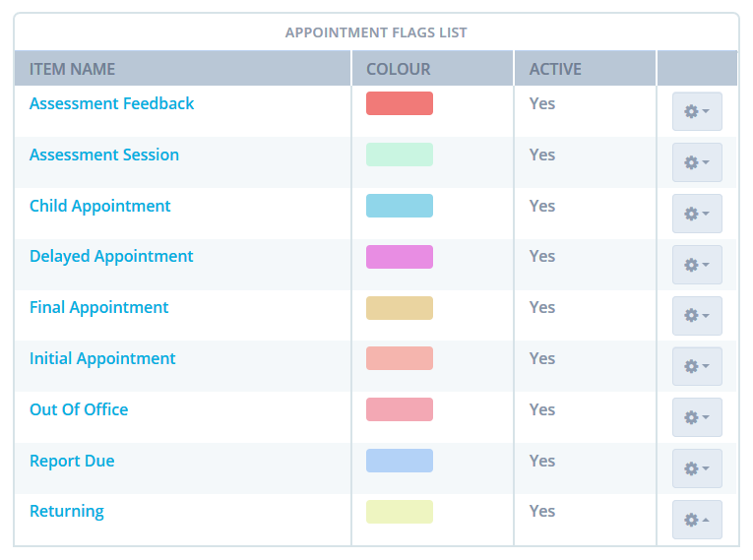Open settings gear for Delayed Appointment
The height and width of the screenshot is (560, 753).
click(697, 265)
